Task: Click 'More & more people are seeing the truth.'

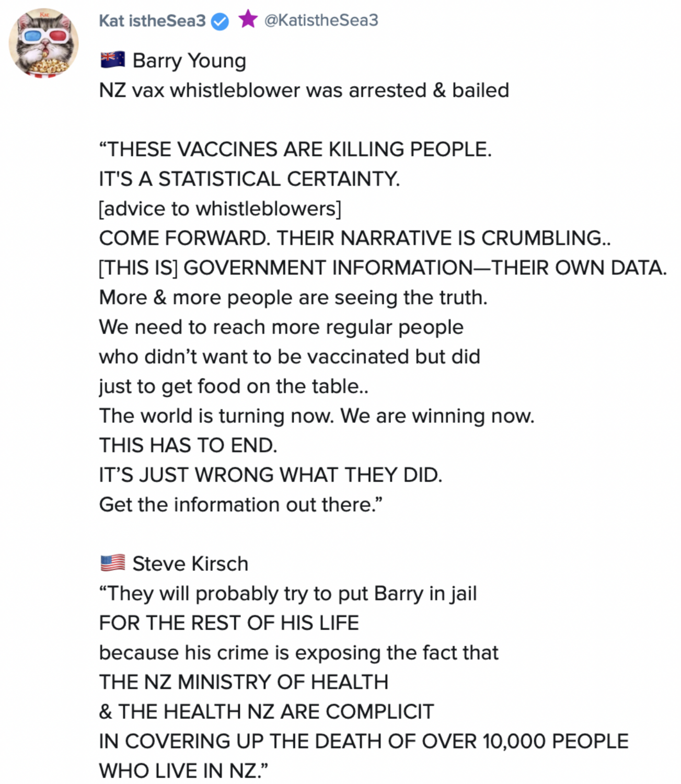Action: [293, 297]
